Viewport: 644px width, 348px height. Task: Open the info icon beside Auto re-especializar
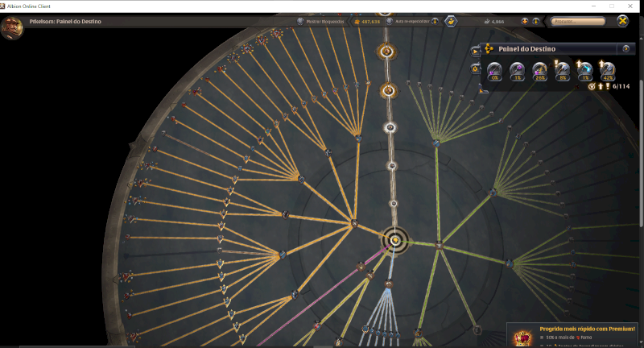click(435, 22)
